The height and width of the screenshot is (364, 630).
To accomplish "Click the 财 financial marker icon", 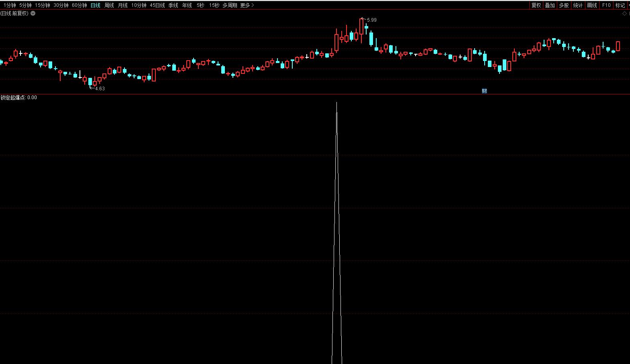I will 484,91.
